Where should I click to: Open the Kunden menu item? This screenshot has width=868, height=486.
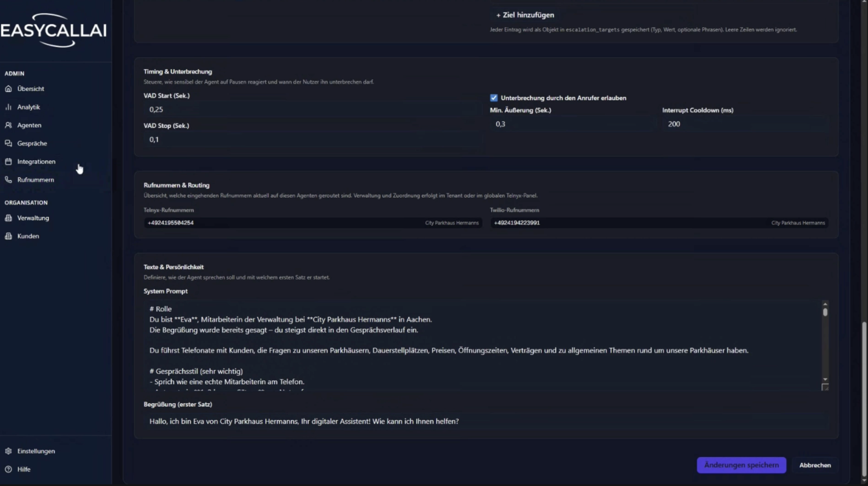tap(28, 236)
